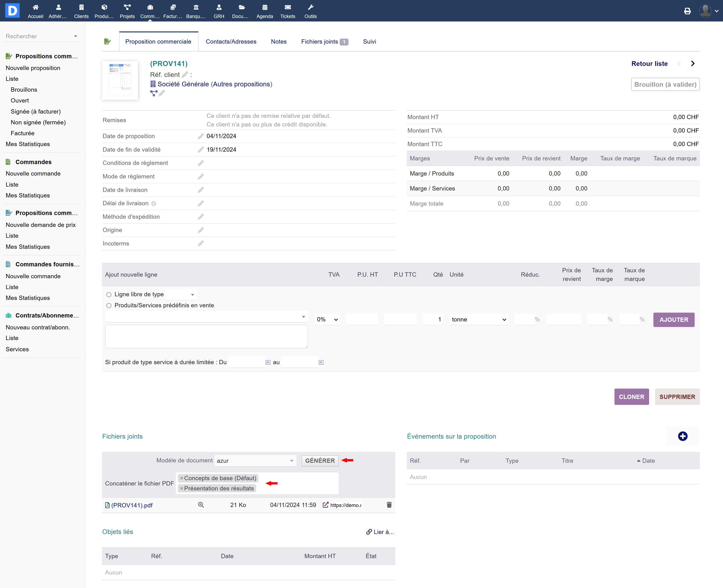Remove 'Concepts de base (Défaut)' tag
Screen dimensions: 723x588
(182, 478)
